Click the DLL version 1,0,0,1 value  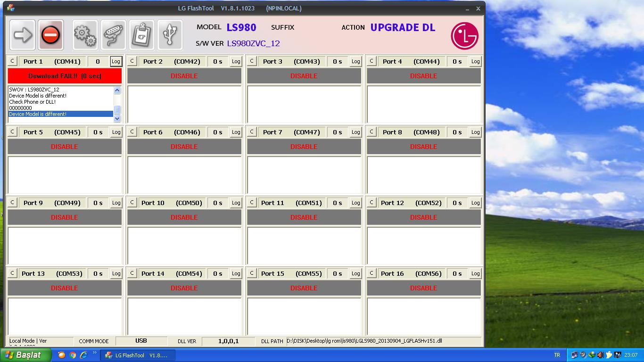point(228,341)
